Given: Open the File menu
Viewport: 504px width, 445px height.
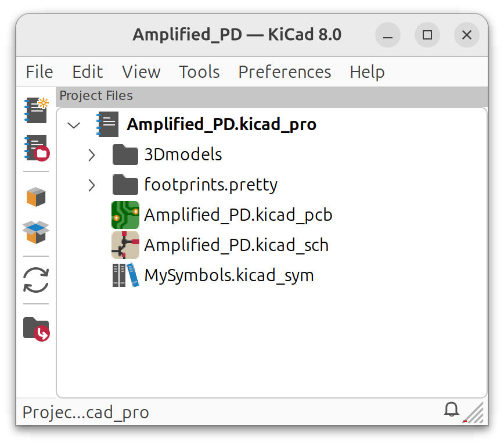Looking at the screenshot, I should (38, 71).
